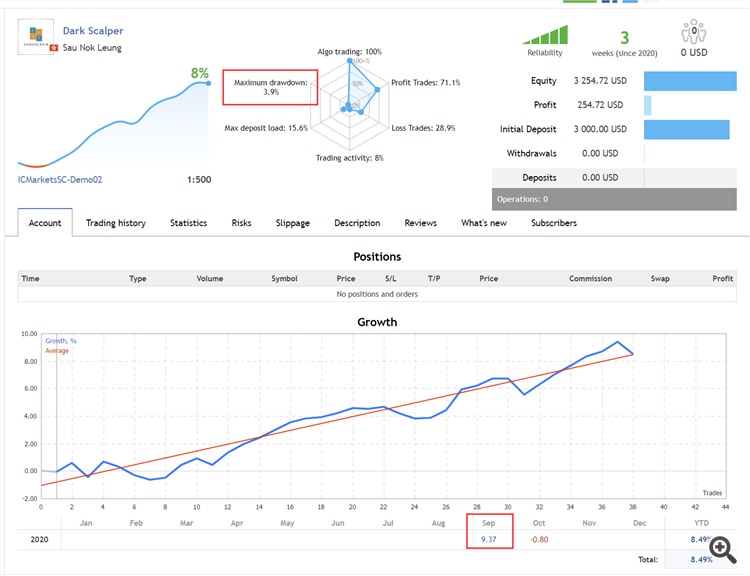Screen dimensions: 750x576
Task: Click the Type column header
Action: [x=138, y=278]
